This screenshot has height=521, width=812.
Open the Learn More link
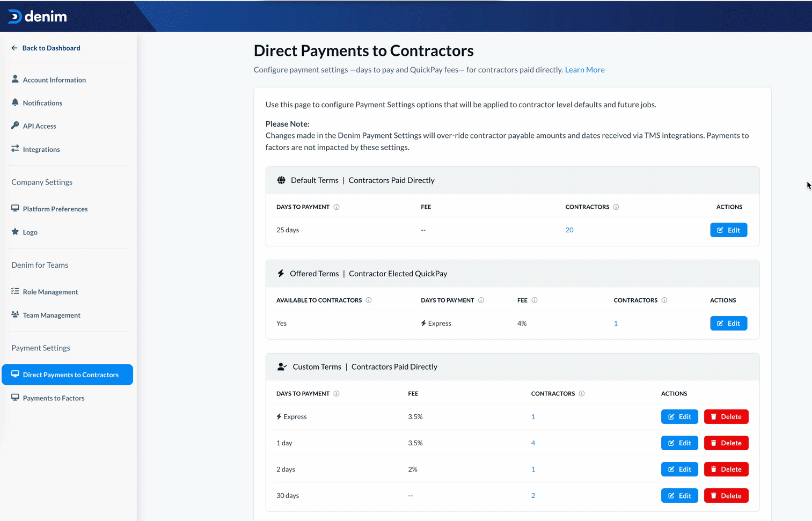pos(584,70)
